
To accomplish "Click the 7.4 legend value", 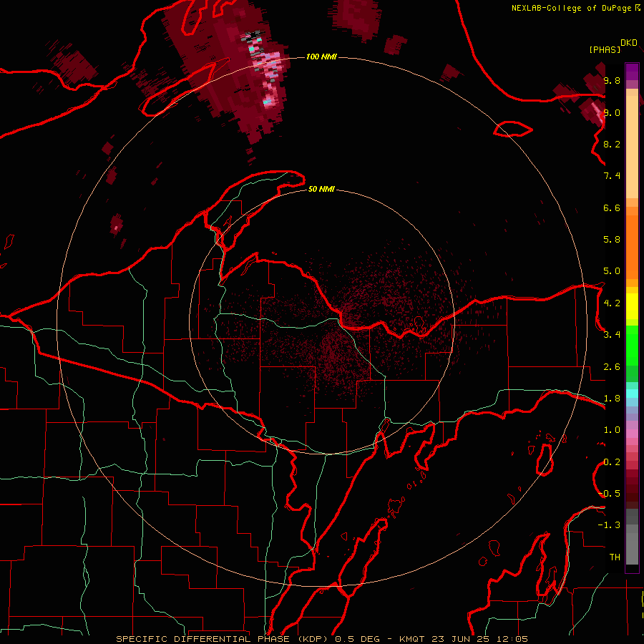I will 612,176.
